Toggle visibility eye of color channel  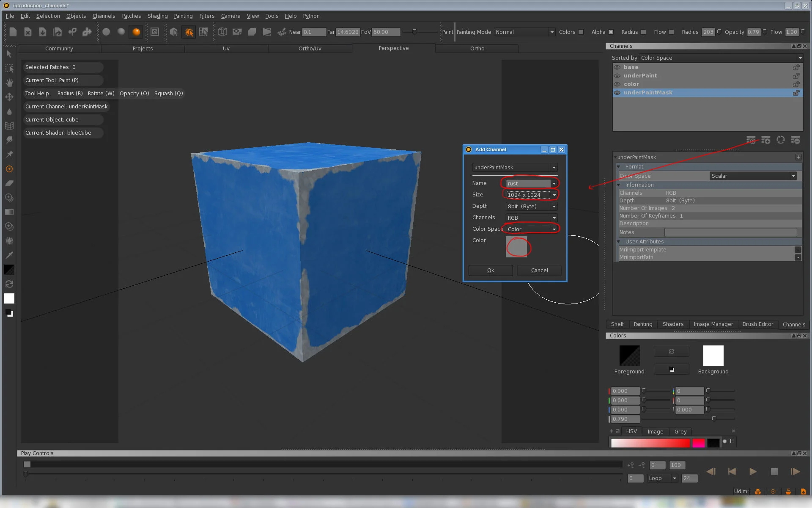(617, 84)
